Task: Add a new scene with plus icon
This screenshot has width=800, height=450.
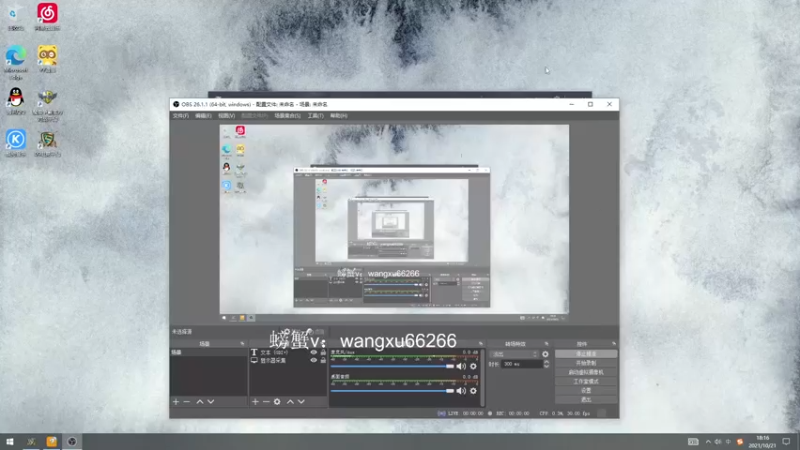Action: click(x=176, y=402)
